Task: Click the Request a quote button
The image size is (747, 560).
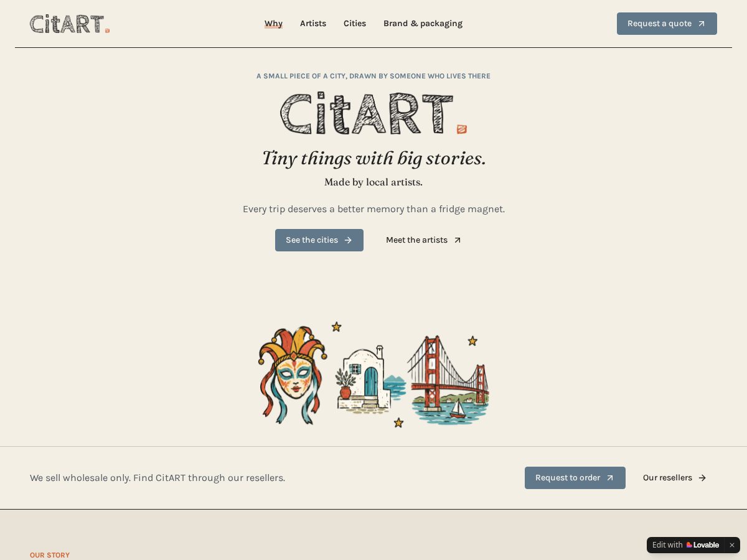Action: tap(667, 24)
